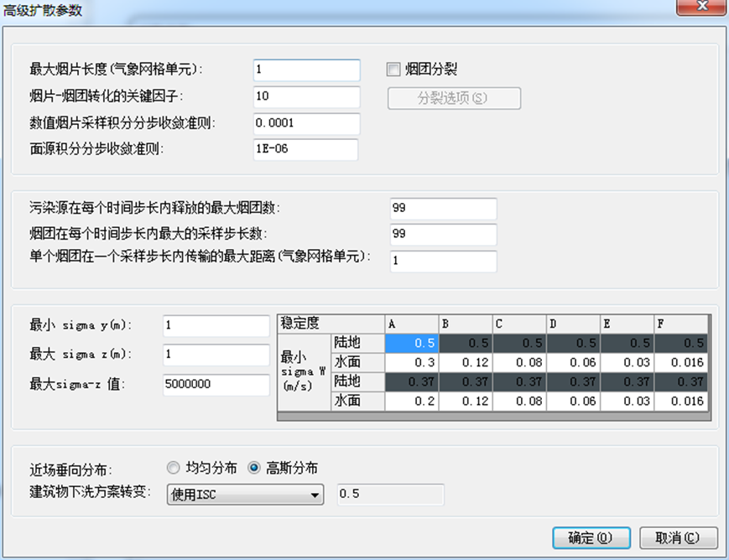This screenshot has height=560, width=729.
Task: Click the 最大的采样步长数 input field
Action: (443, 234)
